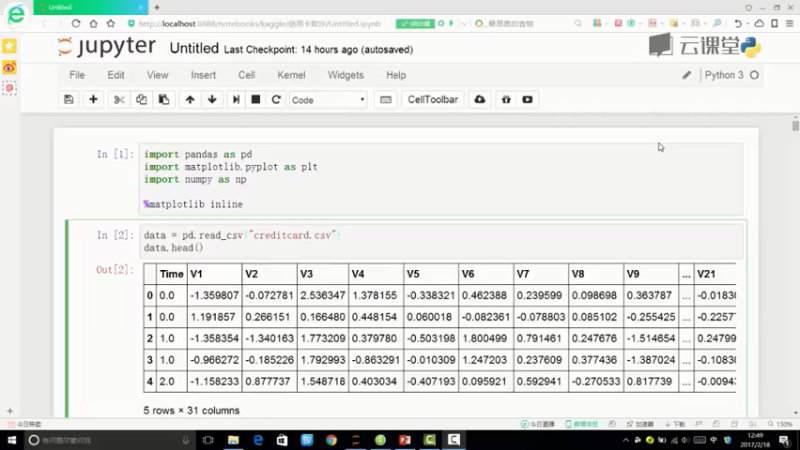The image size is (800, 450).
Task: Open the cell type Code dropdown
Action: tap(328, 100)
